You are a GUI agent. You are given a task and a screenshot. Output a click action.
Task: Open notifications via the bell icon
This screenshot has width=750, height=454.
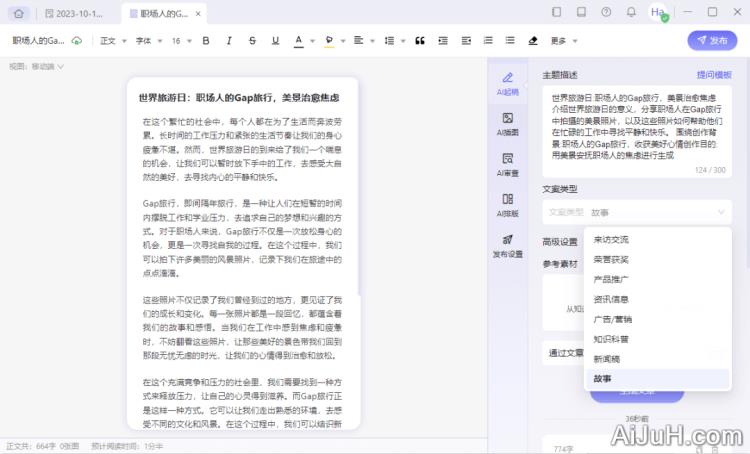[632, 12]
